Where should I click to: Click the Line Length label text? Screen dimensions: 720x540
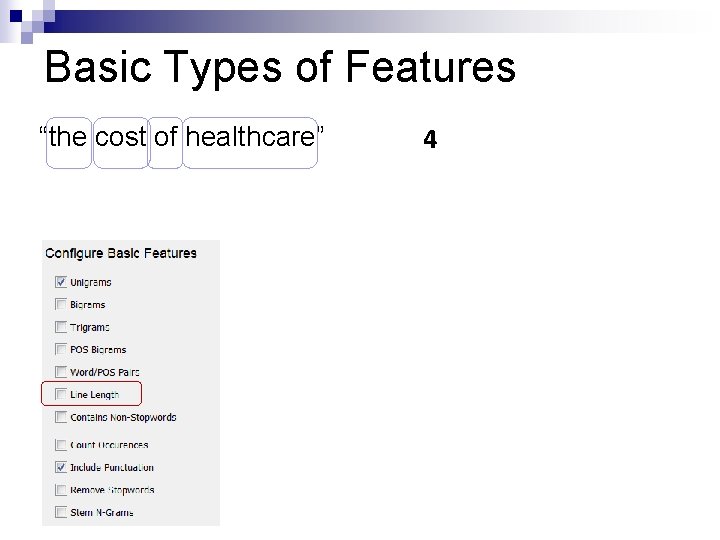pos(95,395)
